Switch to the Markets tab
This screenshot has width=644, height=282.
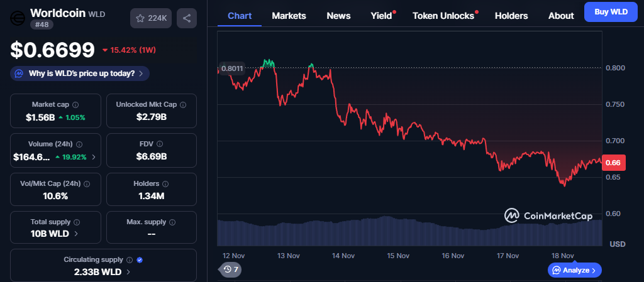pyautogui.click(x=289, y=16)
